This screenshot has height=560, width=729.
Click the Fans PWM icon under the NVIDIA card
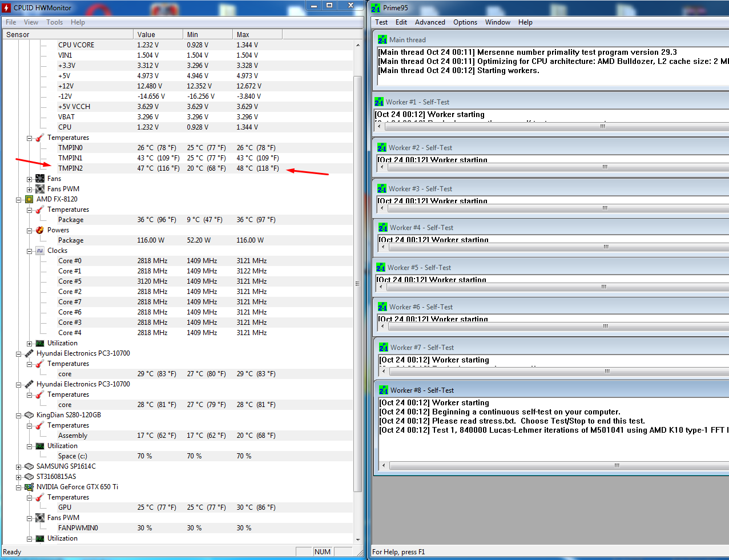click(40, 518)
